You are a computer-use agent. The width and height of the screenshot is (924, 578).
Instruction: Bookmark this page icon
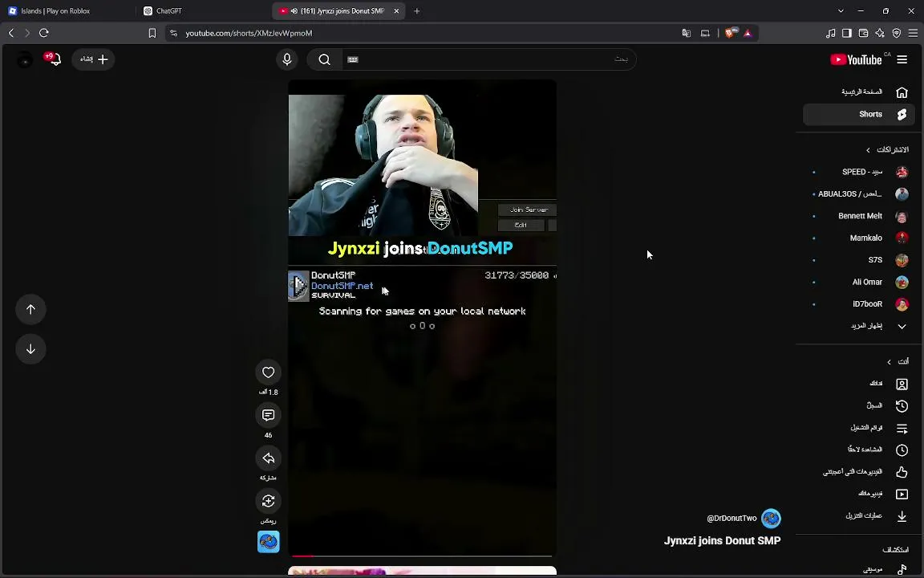coord(152,33)
